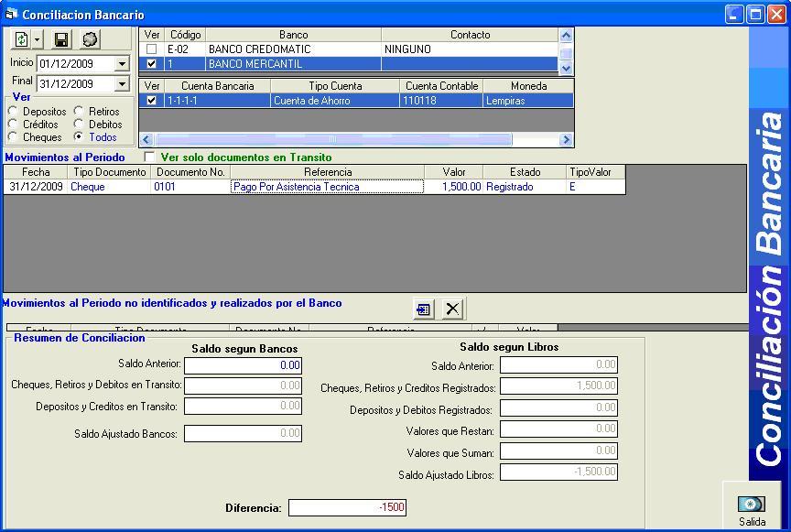The height and width of the screenshot is (532, 791).
Task: Click the app icon in title bar
Action: 11,14
